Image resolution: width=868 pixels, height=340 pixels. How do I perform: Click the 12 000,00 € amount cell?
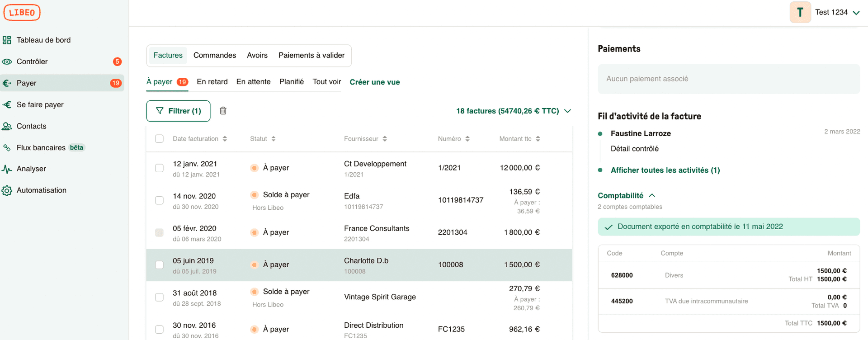pyautogui.click(x=520, y=168)
